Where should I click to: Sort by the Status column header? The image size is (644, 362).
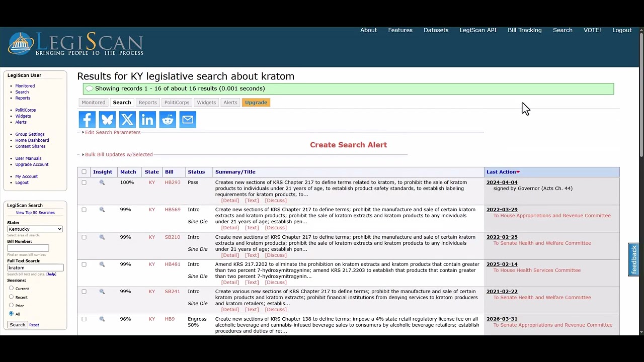point(196,172)
